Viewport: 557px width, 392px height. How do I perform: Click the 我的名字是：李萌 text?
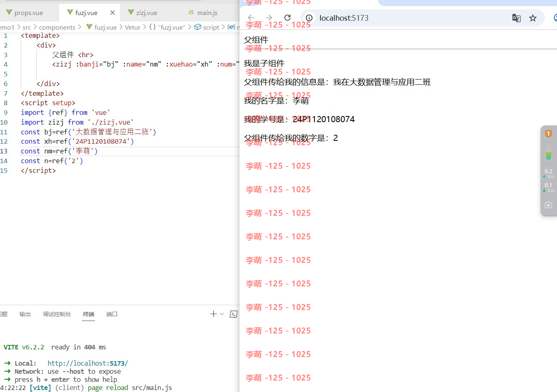click(x=276, y=101)
